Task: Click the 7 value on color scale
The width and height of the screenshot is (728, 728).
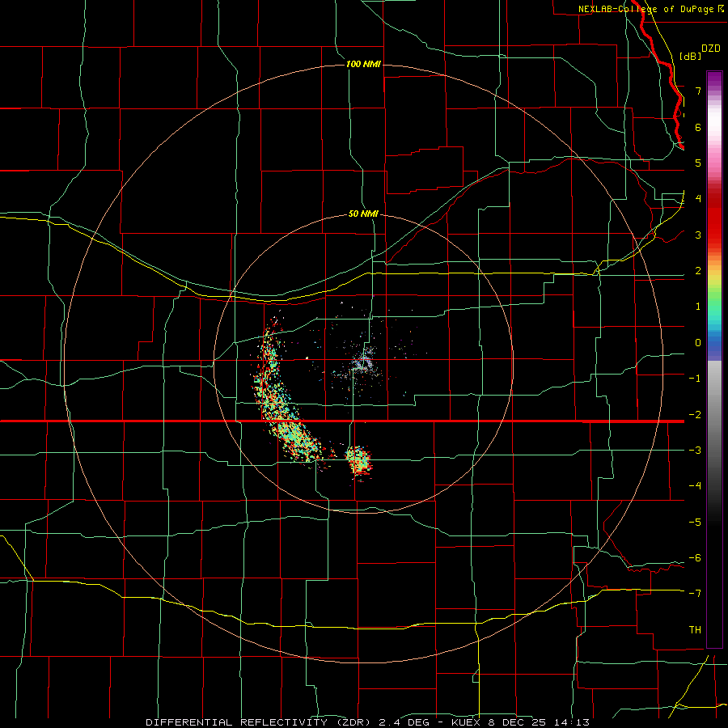Action: point(698,91)
